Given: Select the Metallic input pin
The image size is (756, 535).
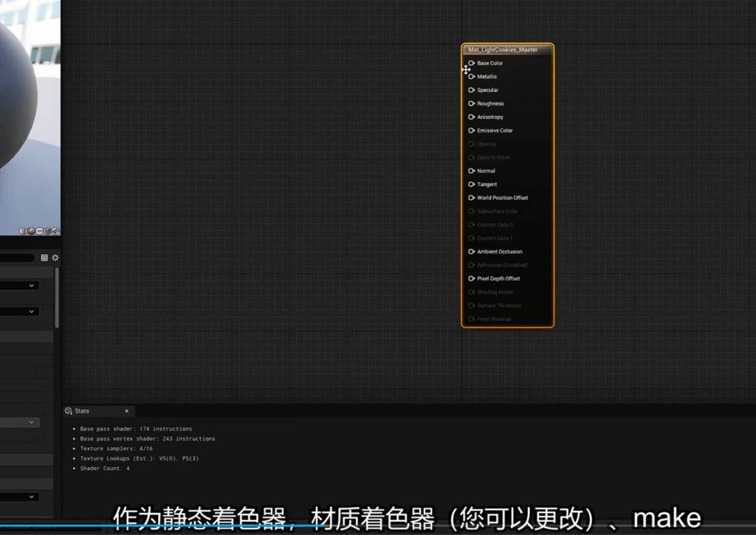Looking at the screenshot, I should 471,77.
